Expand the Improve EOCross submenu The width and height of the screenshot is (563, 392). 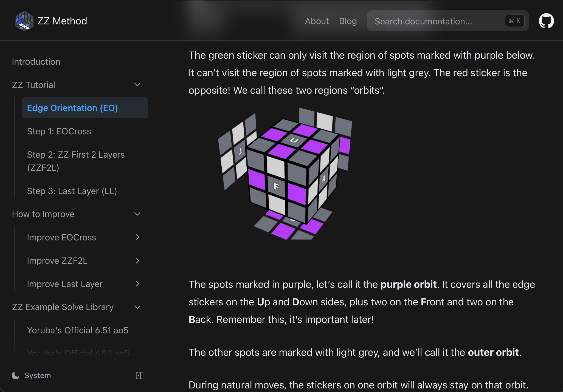coord(137,237)
